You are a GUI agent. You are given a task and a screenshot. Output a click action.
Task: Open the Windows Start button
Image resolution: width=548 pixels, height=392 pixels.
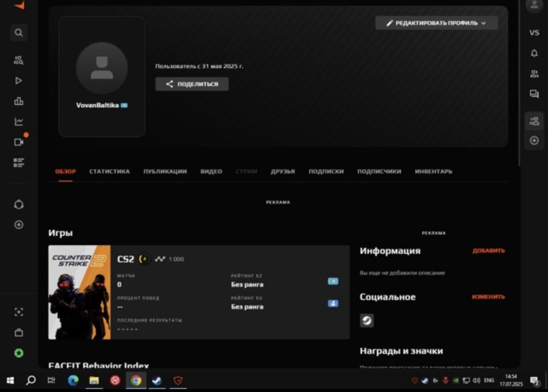(x=10, y=380)
